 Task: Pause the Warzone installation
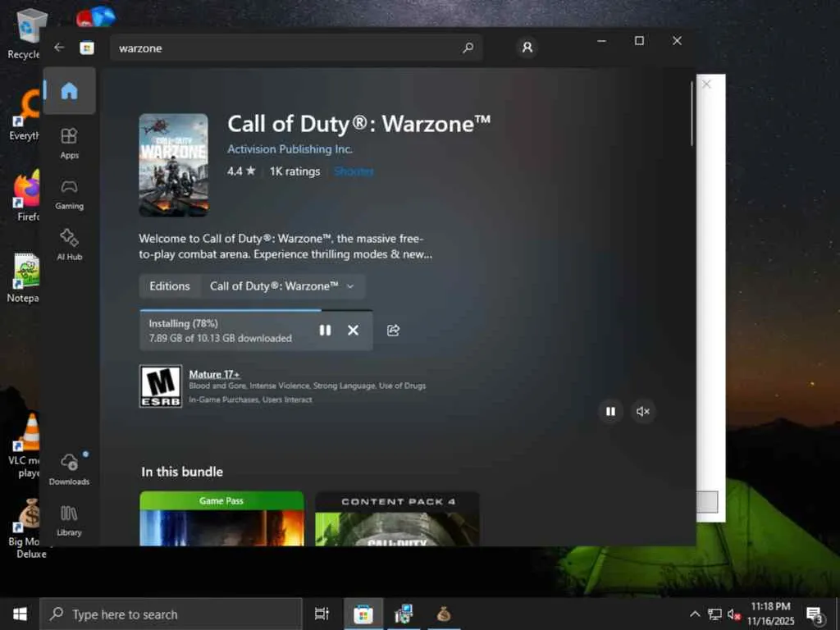(325, 330)
